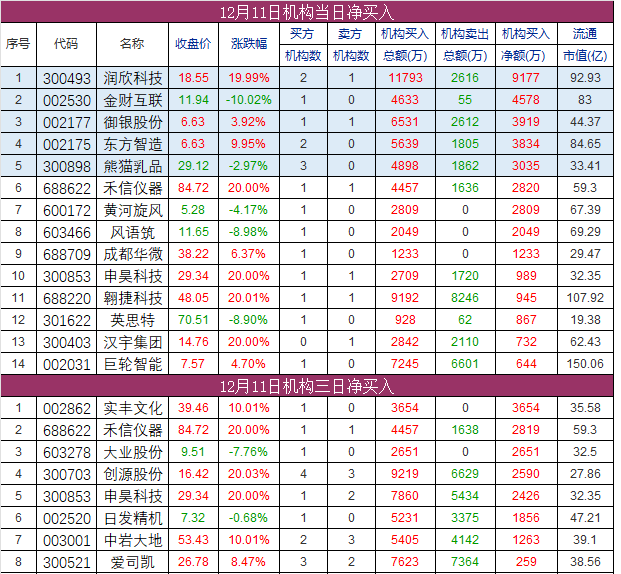Screen dimensions: 621x574
Task: Click stock name 巨轮智能
Action: coord(133,364)
